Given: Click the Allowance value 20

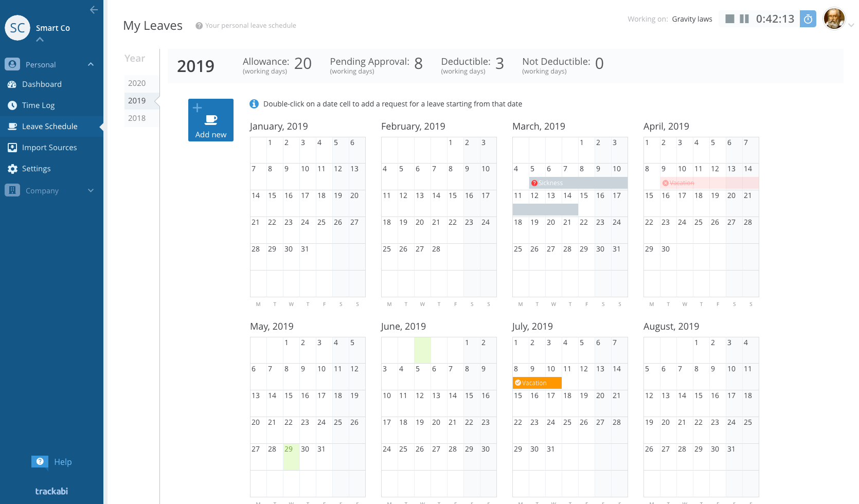Looking at the screenshot, I should point(303,64).
